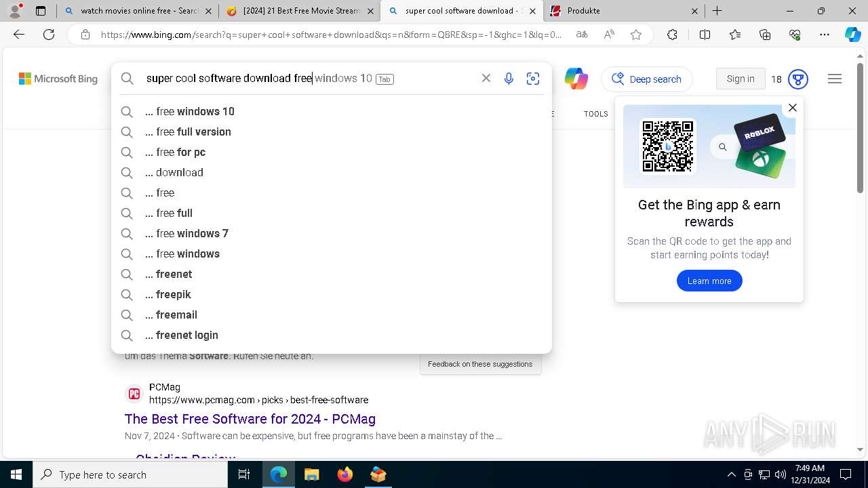Click the browser address bar URL
Viewport: 868px width, 488px height.
(331, 35)
